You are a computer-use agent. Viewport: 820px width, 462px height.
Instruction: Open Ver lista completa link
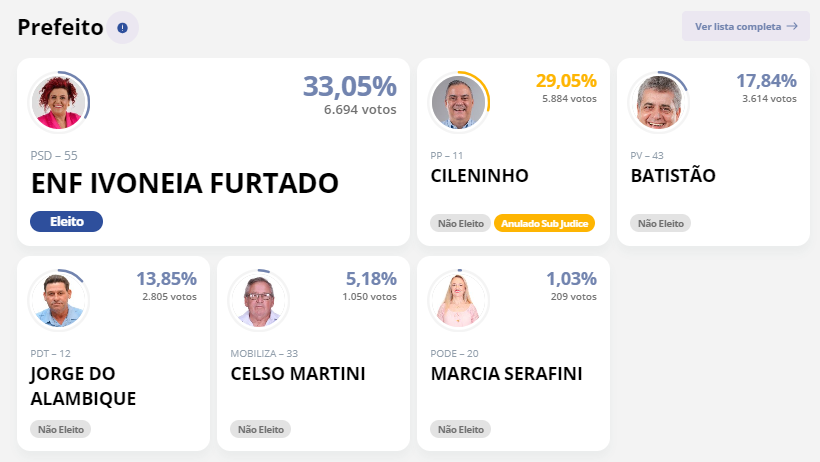click(745, 26)
